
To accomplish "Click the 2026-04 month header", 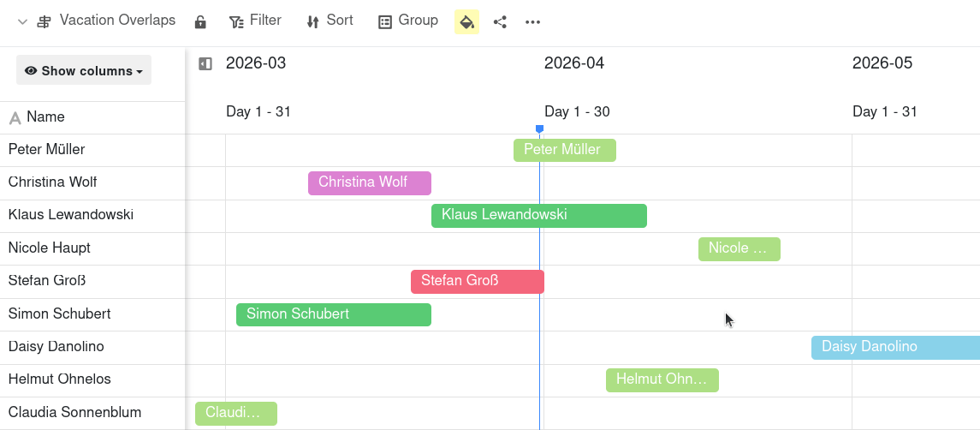I will [574, 63].
